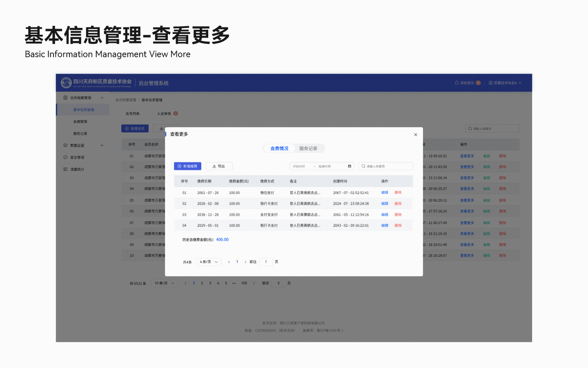
Task: Select page 100 in background pagination
Action: (x=244, y=283)
